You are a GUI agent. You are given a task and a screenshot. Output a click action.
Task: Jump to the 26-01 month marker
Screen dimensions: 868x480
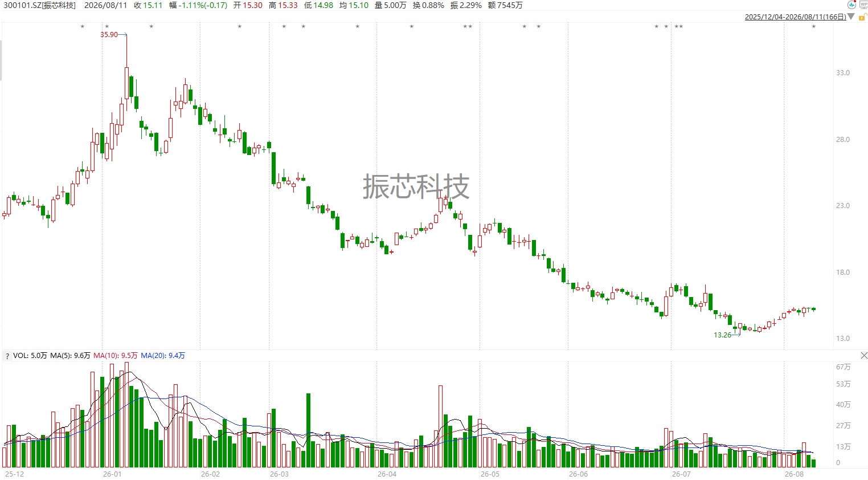(112, 474)
